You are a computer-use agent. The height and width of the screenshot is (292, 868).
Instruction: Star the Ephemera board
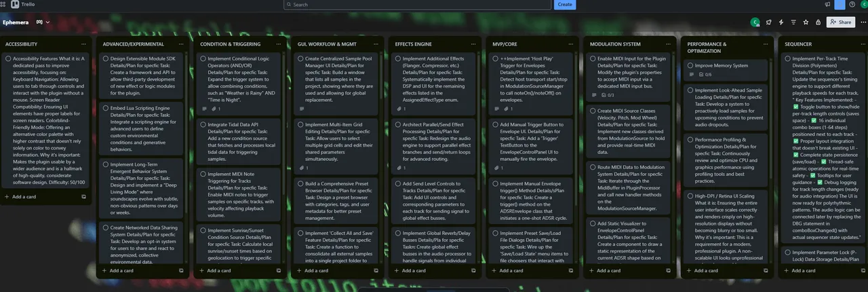(806, 22)
